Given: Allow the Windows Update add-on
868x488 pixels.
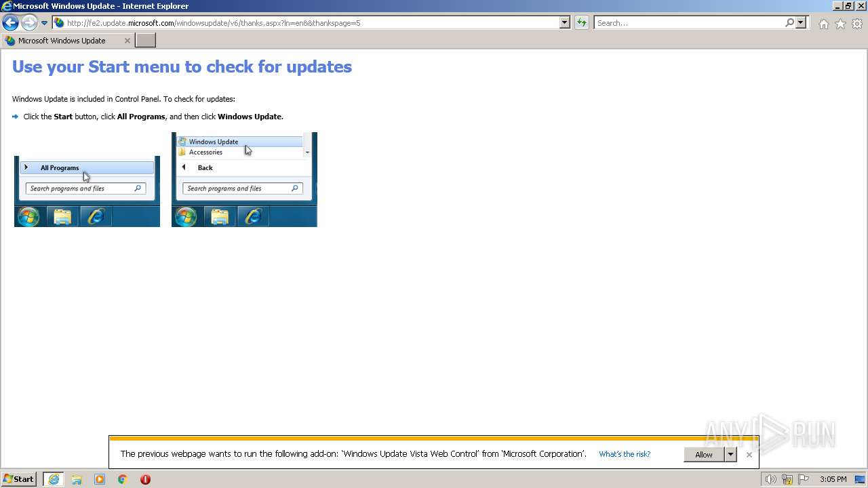Looking at the screenshot, I should click(704, 455).
